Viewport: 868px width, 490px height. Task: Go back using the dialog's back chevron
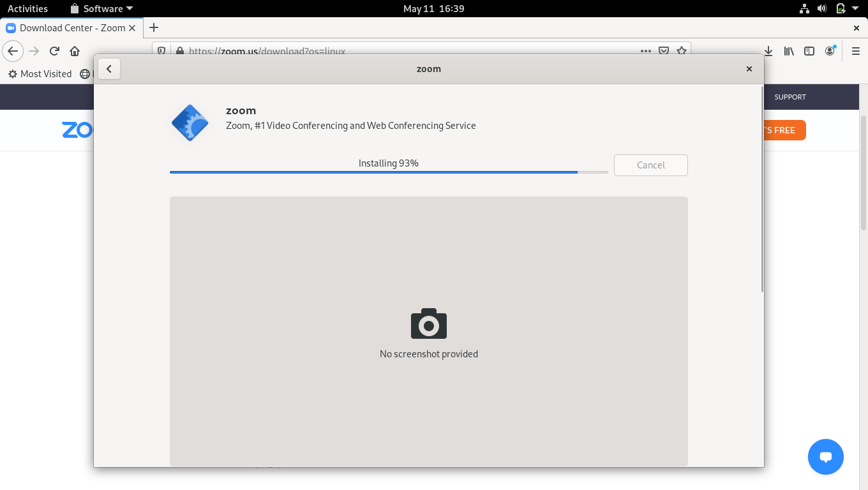click(x=109, y=68)
